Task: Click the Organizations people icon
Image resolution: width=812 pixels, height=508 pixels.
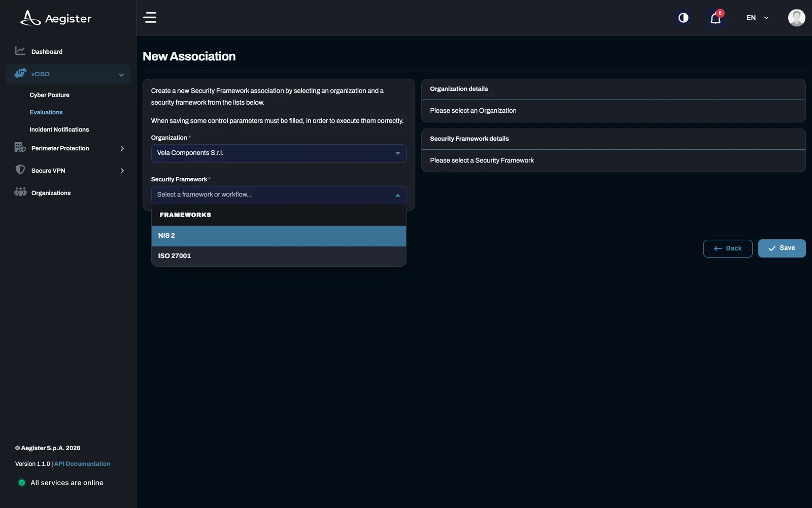Action: click(20, 192)
